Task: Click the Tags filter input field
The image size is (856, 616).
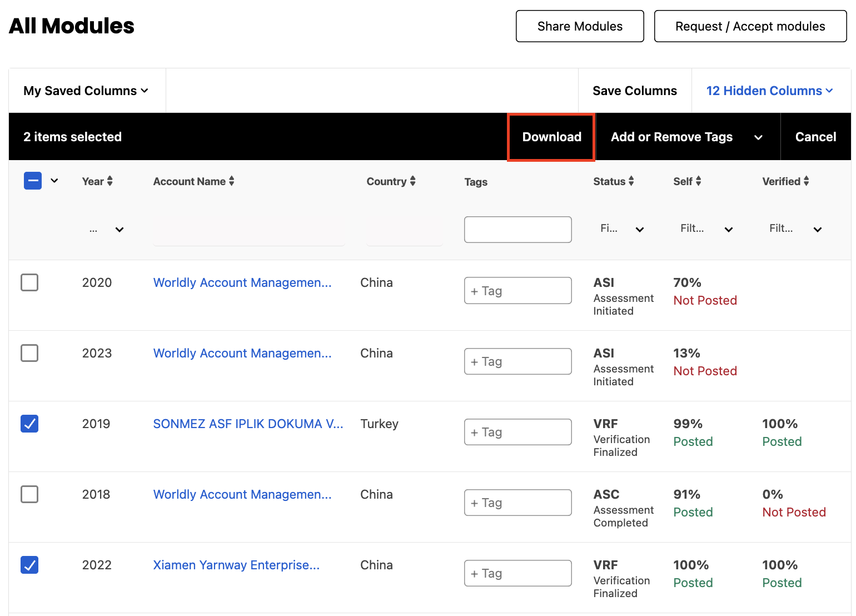Action: [x=517, y=230]
